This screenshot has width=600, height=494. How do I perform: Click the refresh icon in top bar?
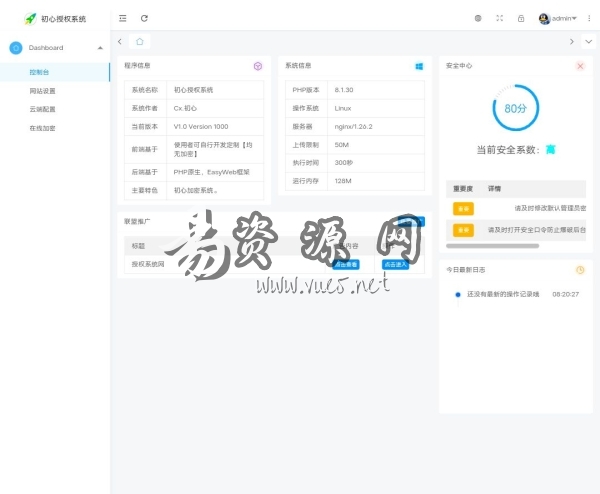[144, 18]
